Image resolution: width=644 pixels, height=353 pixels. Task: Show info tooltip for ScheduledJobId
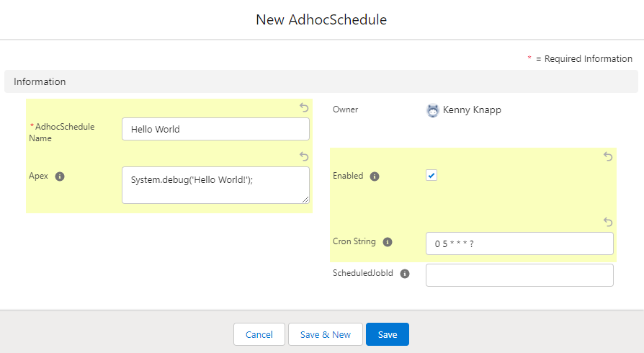point(405,274)
